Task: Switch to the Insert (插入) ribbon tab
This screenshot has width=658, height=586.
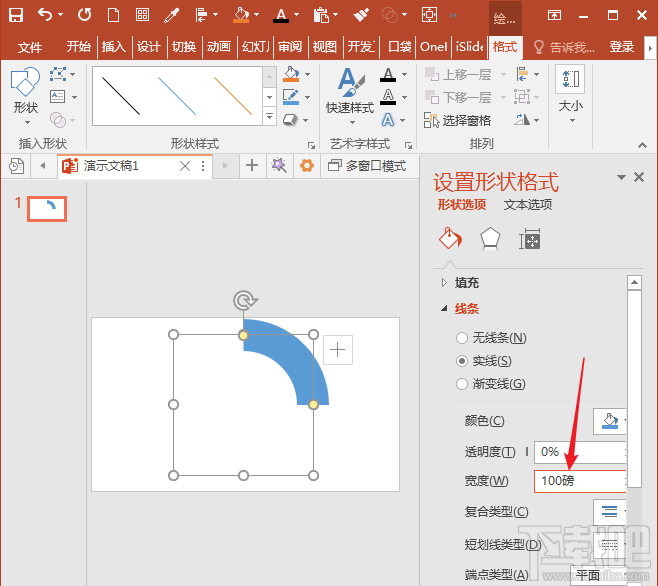Action: pyautogui.click(x=114, y=47)
